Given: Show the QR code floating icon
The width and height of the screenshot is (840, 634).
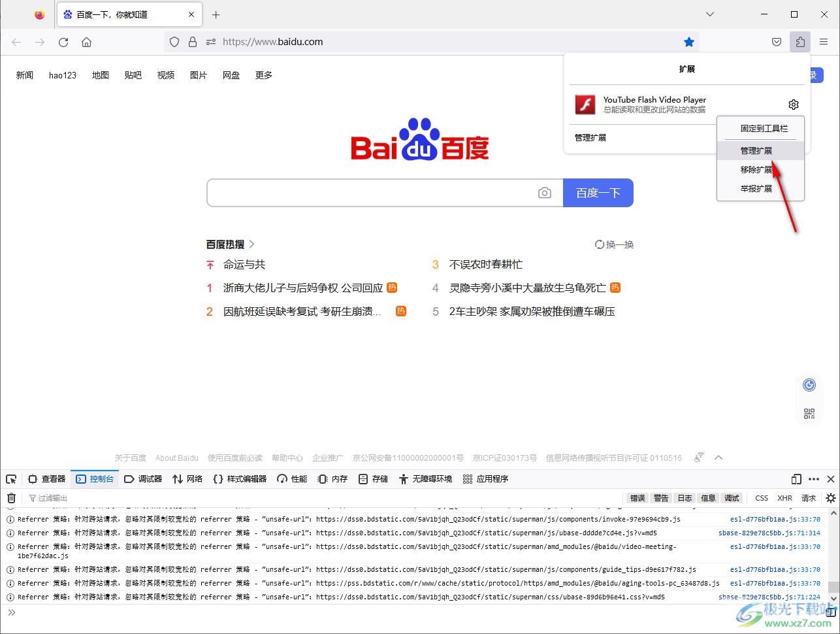Looking at the screenshot, I should pos(809,414).
